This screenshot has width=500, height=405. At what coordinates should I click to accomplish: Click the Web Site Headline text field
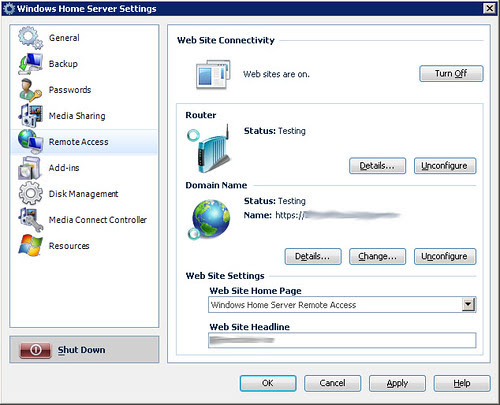342,340
